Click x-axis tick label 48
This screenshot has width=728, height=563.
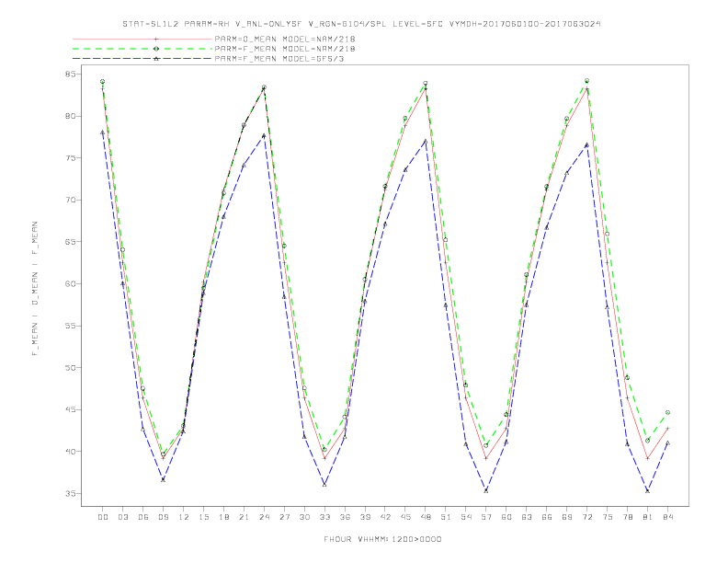pos(426,517)
